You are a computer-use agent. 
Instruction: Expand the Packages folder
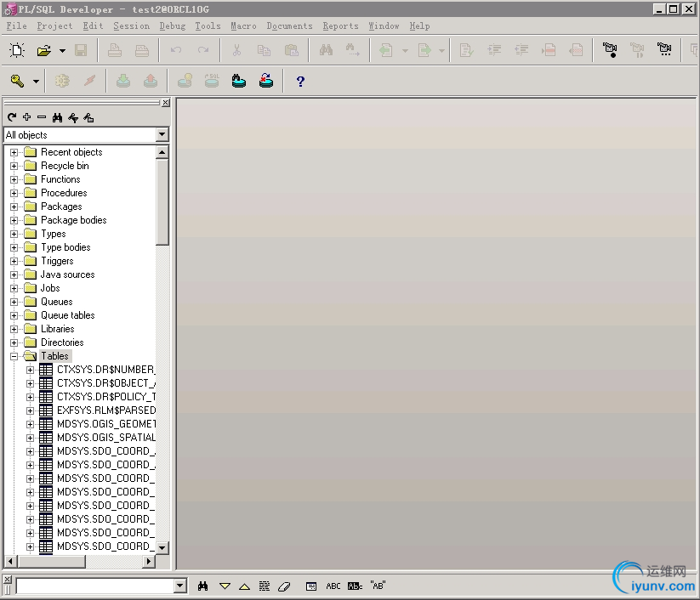point(14,207)
